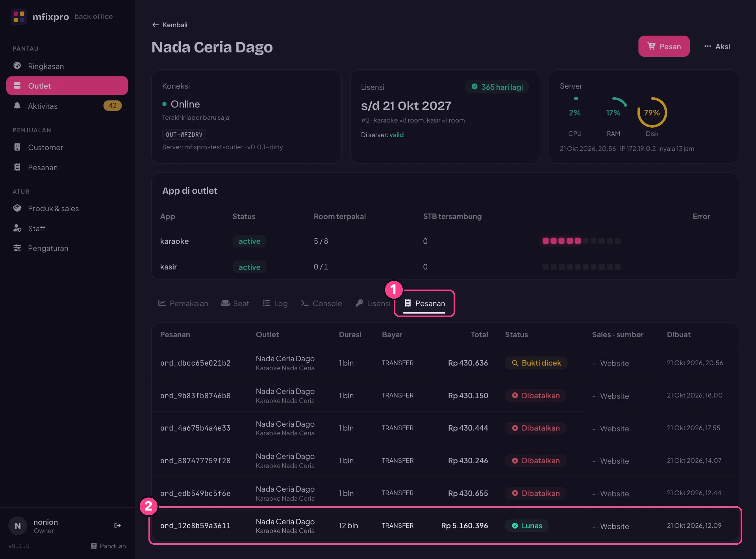Open Aktivitas notifications bell
Screen dimensions: 756x559
pos(17,106)
